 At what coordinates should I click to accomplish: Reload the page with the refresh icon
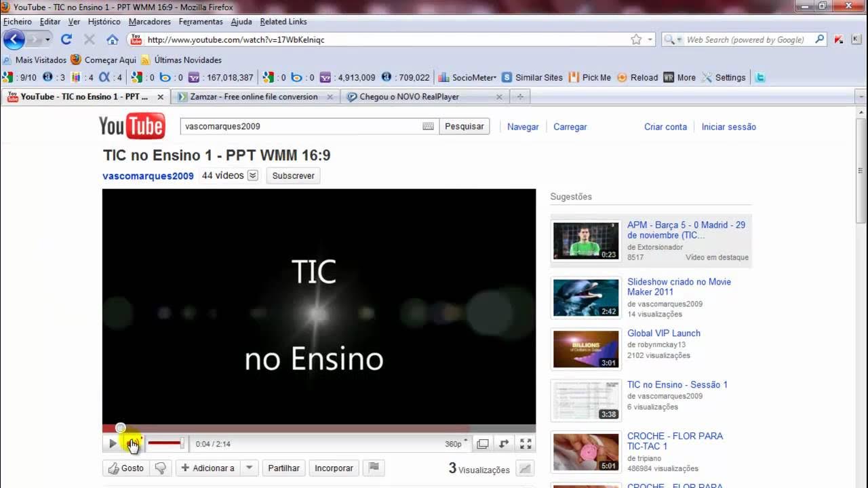coord(66,39)
